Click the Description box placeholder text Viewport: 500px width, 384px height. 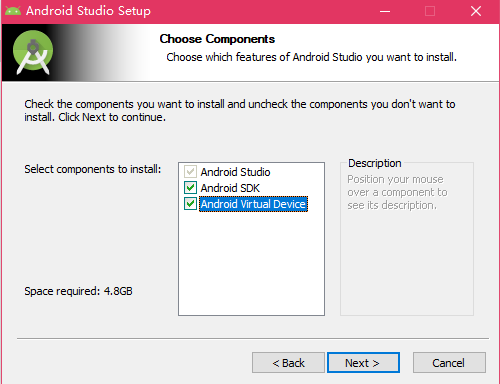(x=397, y=192)
